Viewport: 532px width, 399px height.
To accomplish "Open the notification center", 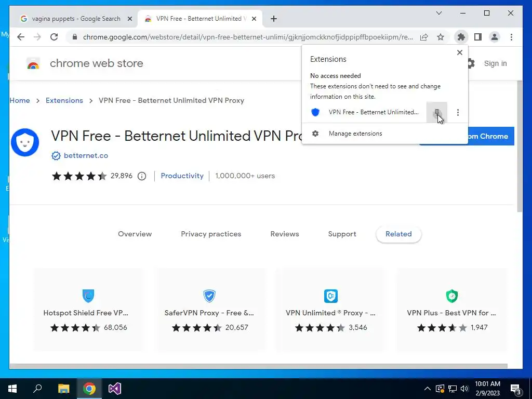I will click(x=515, y=389).
